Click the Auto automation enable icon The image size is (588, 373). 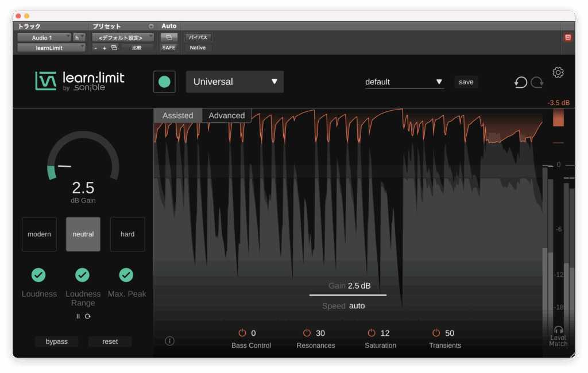click(x=169, y=37)
